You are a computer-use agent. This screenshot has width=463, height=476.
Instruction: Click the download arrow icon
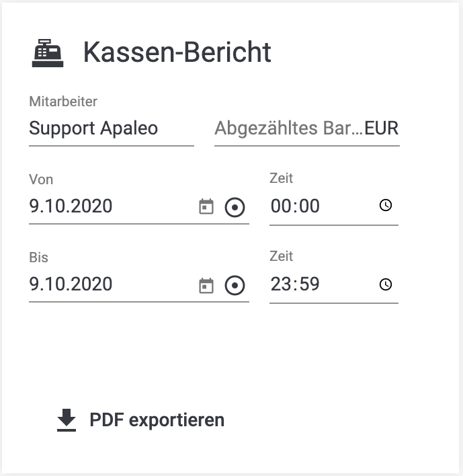[x=67, y=420]
